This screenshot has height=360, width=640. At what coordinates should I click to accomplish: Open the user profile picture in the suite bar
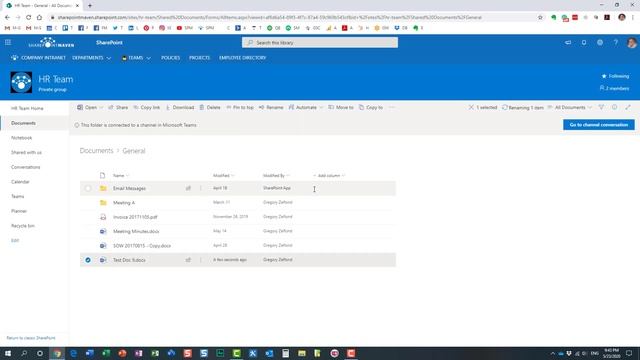631,42
